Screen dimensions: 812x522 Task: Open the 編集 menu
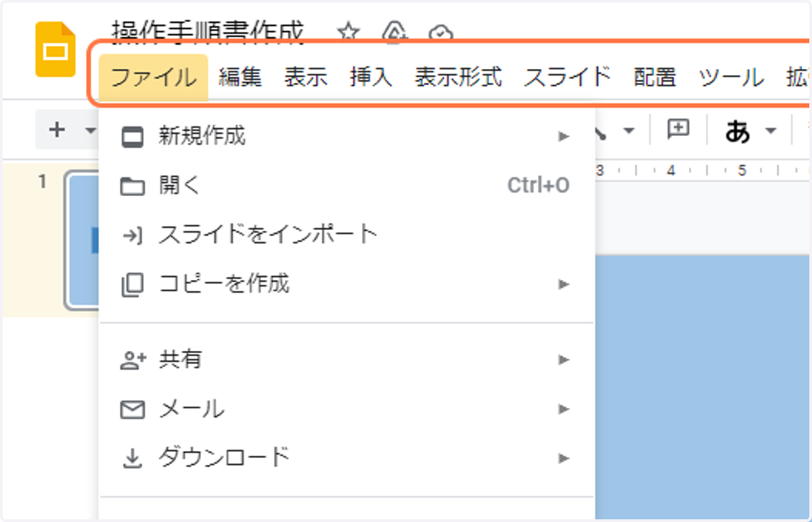click(x=240, y=77)
